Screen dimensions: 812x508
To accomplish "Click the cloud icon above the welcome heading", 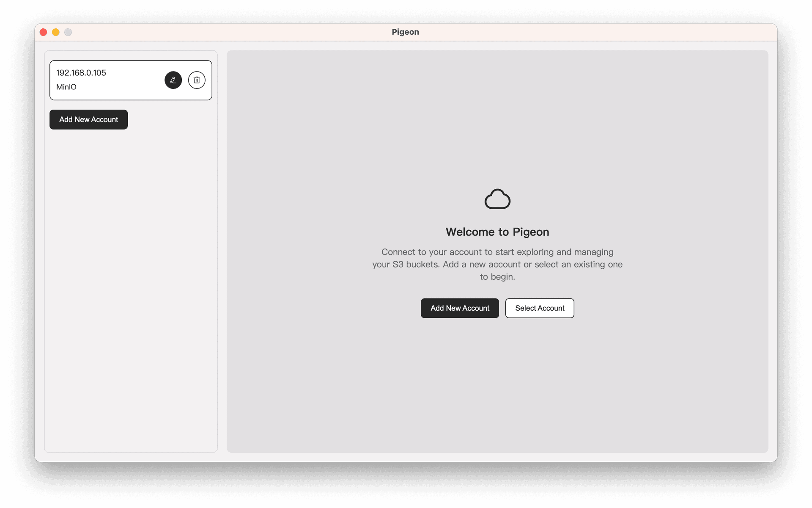I will 497,199.
